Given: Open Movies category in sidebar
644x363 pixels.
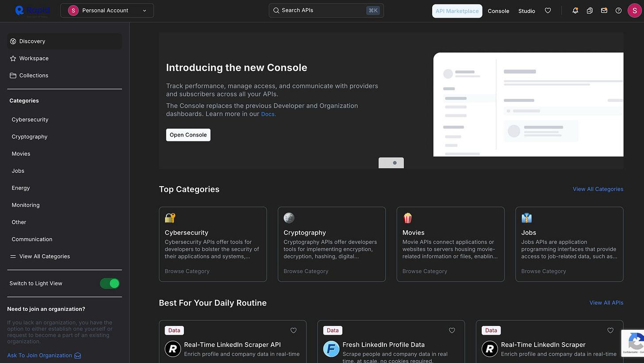Looking at the screenshot, I should click(21, 154).
